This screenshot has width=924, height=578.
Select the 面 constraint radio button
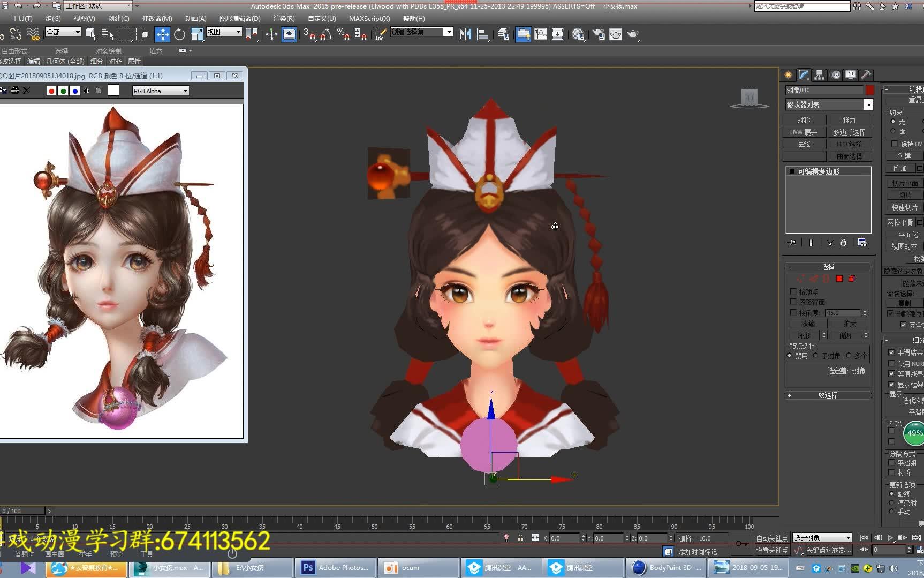tap(893, 131)
